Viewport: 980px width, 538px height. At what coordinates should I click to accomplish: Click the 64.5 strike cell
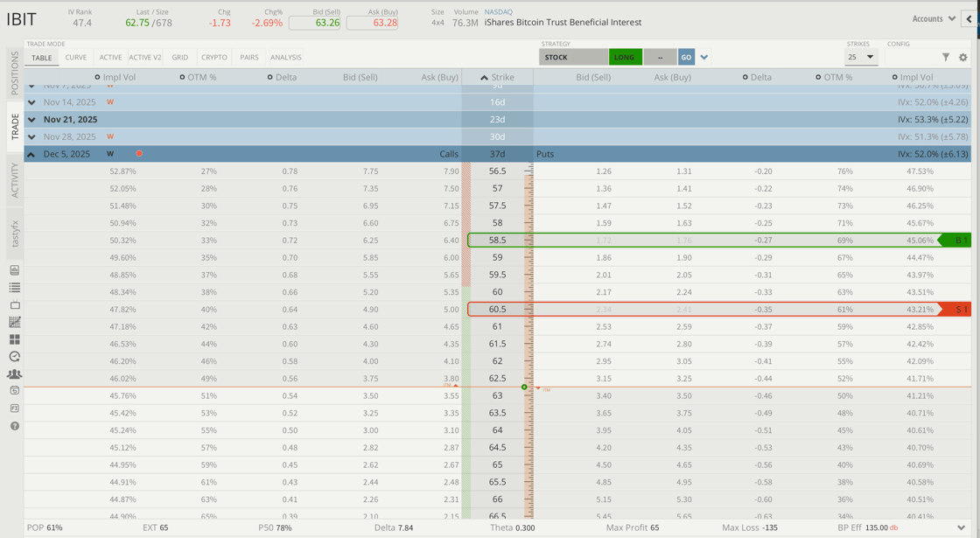tap(498, 447)
